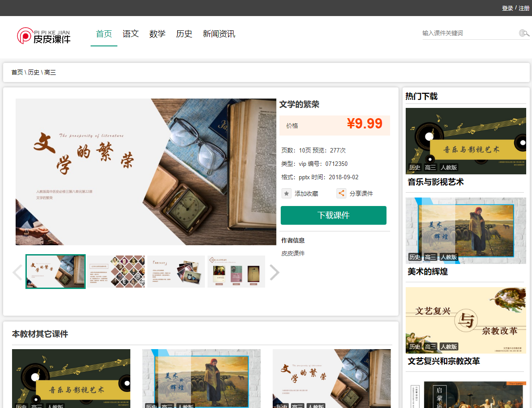
Task: Click the author name 皮皮课件
Action: pos(293,253)
